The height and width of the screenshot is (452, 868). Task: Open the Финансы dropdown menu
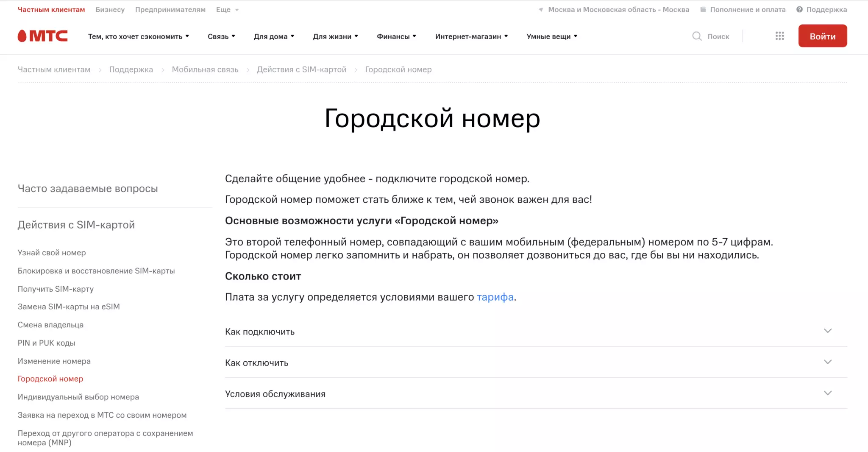396,36
